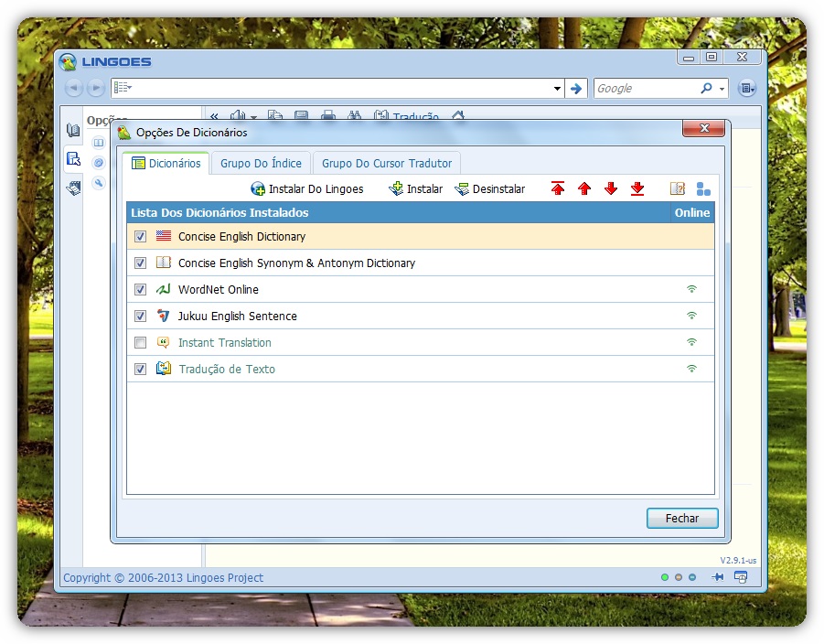Open the Google search engine dropdown arrow
This screenshot has width=824, height=644.
pyautogui.click(x=722, y=89)
